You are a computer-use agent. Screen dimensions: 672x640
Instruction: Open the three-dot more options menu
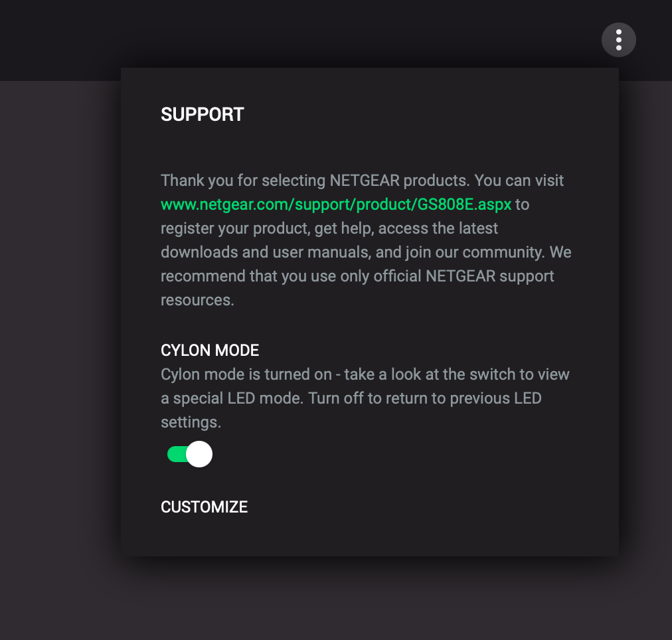[618, 40]
